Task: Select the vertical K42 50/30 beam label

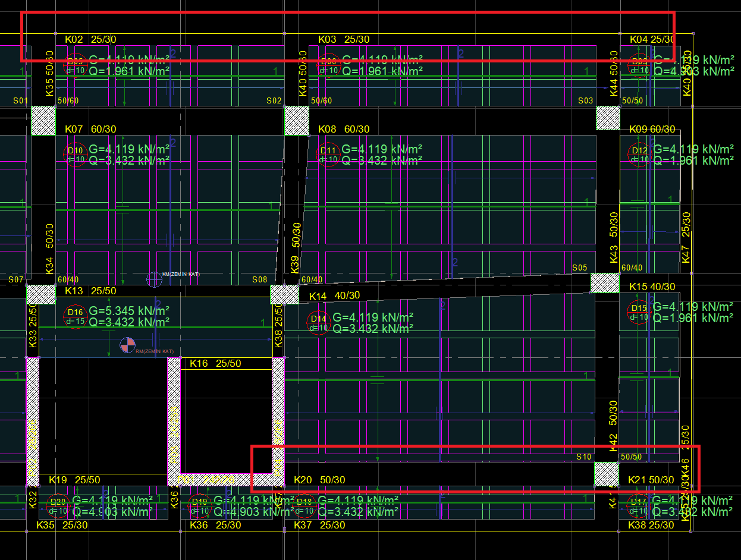Action: [614, 426]
